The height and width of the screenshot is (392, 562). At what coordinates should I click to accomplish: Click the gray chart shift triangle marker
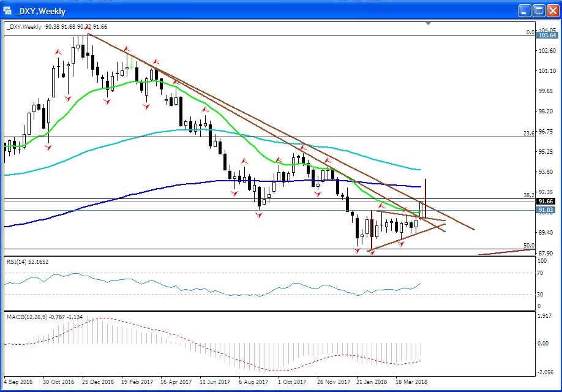point(429,24)
